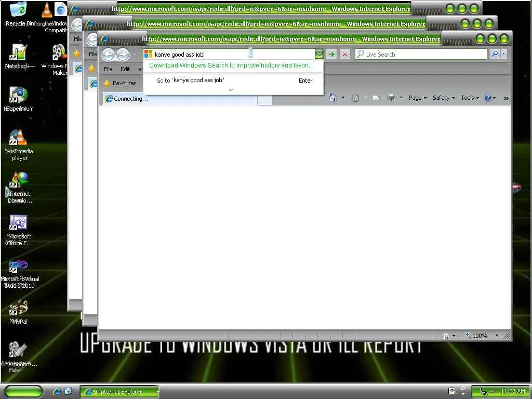532x399 pixels.
Task: Expand the address bar dropdown arrow
Action: pyautogui.click(x=319, y=54)
